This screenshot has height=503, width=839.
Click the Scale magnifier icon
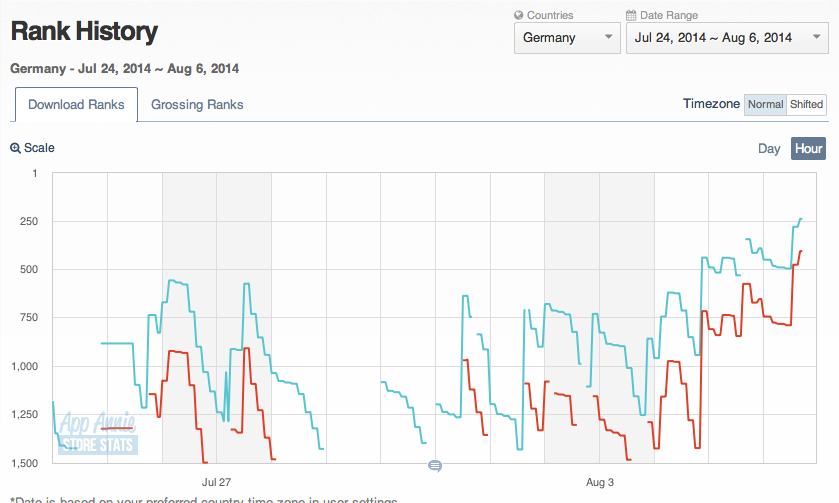[x=15, y=148]
